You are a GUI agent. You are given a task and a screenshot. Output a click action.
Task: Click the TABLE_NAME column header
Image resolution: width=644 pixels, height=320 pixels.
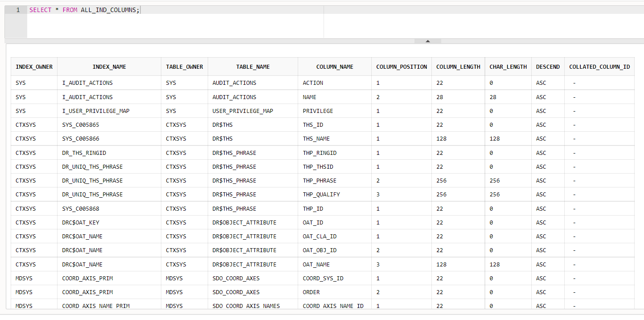tap(253, 67)
